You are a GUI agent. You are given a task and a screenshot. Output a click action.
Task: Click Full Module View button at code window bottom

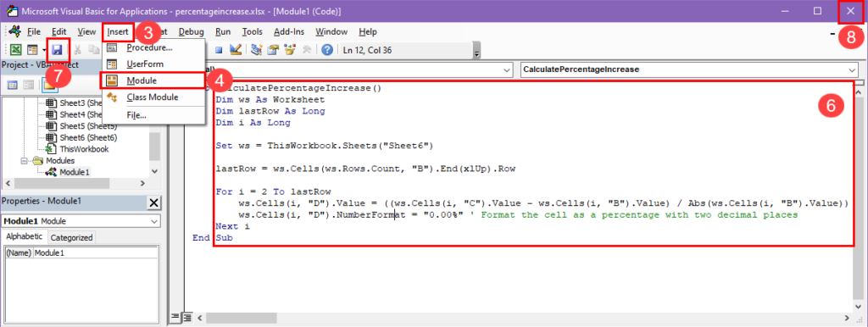187,317
